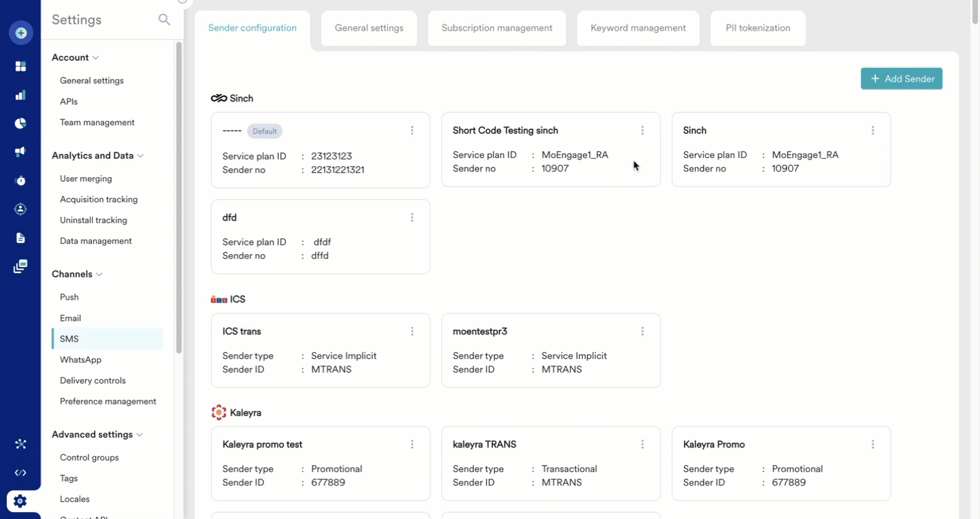Click the Short Code Testing sinch card title
Screen dimensions: 980x519
pos(505,130)
